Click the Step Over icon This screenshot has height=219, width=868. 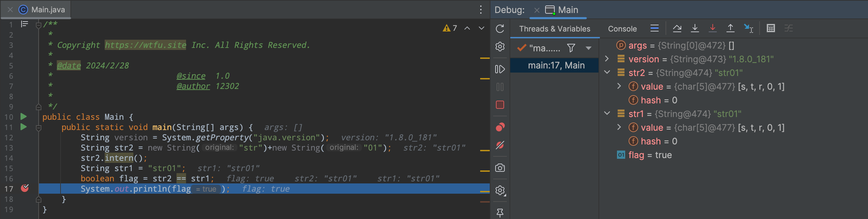tap(677, 28)
